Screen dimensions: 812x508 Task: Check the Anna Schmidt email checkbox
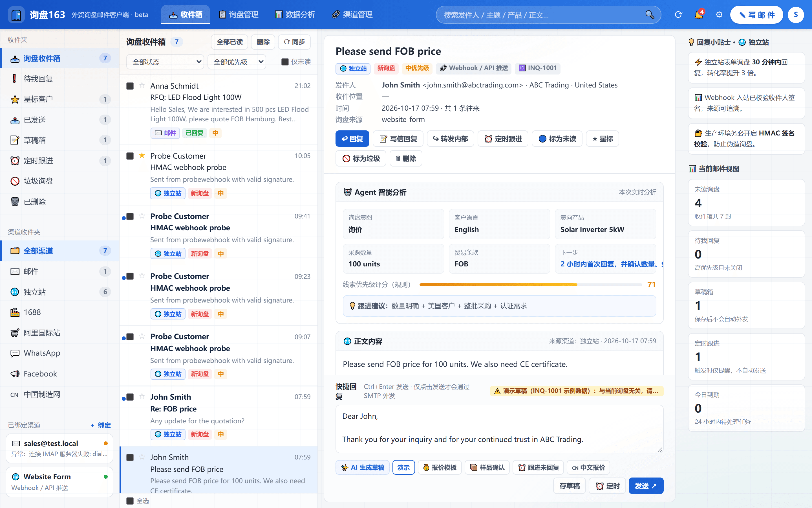[130, 86]
